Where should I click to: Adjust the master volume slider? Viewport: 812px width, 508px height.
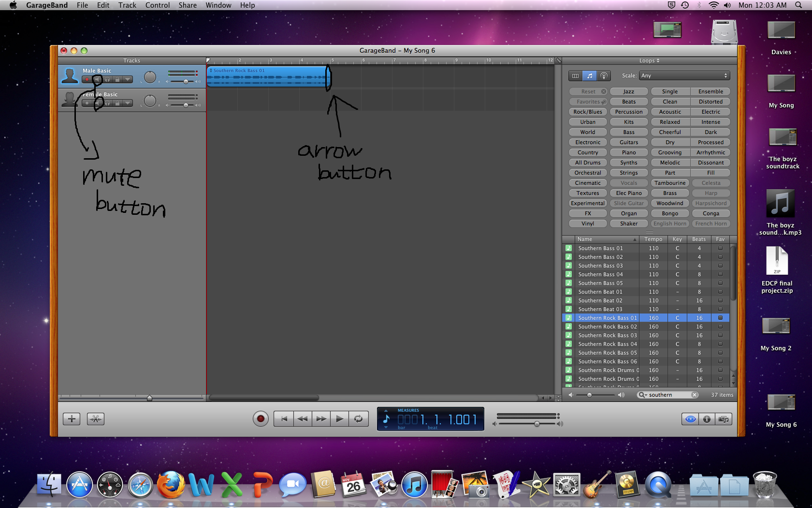537,424
